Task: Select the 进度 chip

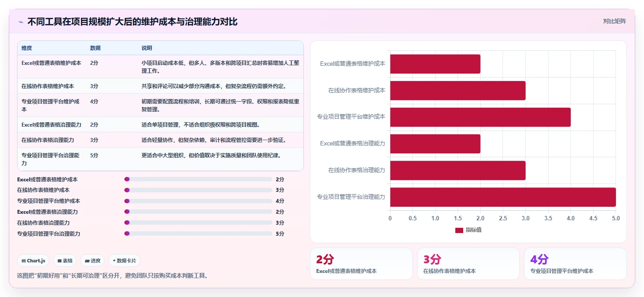Action: 92,261
